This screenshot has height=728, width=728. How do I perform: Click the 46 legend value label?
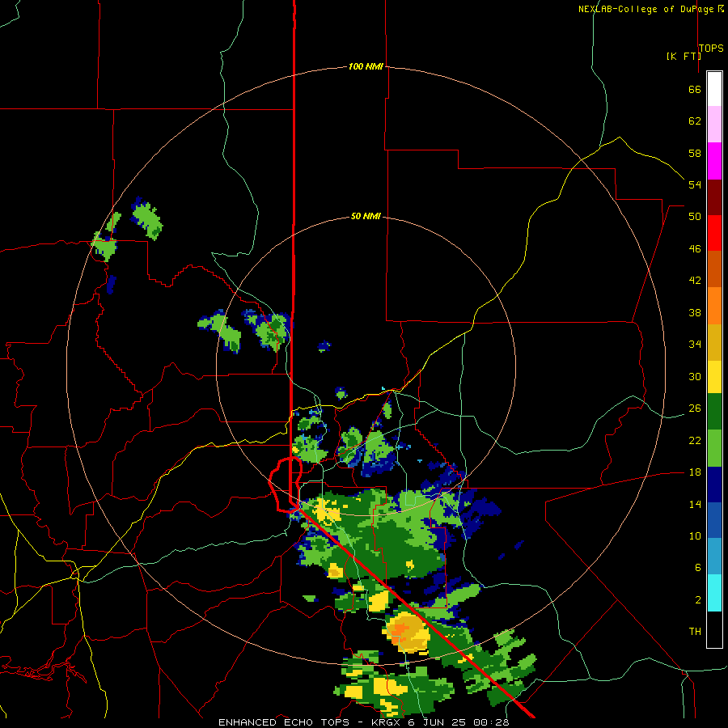coord(695,249)
